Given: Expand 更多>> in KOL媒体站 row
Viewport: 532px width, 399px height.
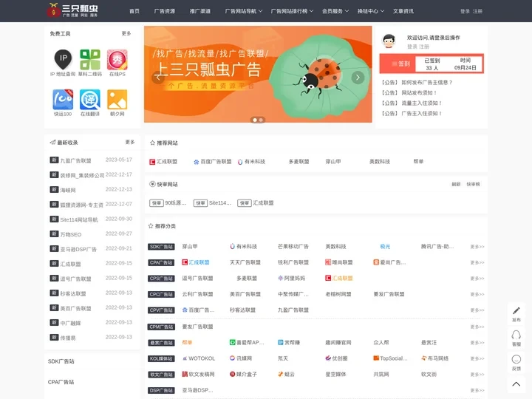Looking at the screenshot, I should point(477,358).
